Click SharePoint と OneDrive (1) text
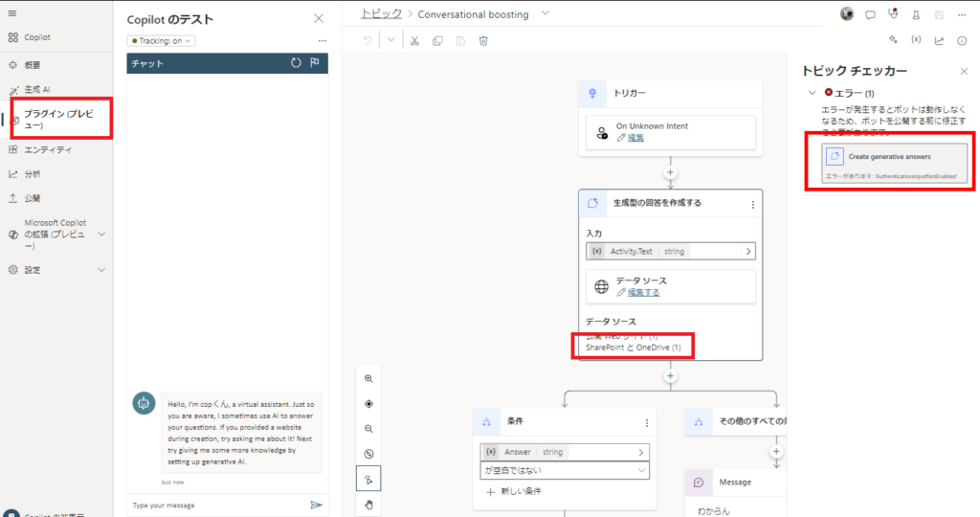This screenshot has height=517, width=980. (634, 348)
